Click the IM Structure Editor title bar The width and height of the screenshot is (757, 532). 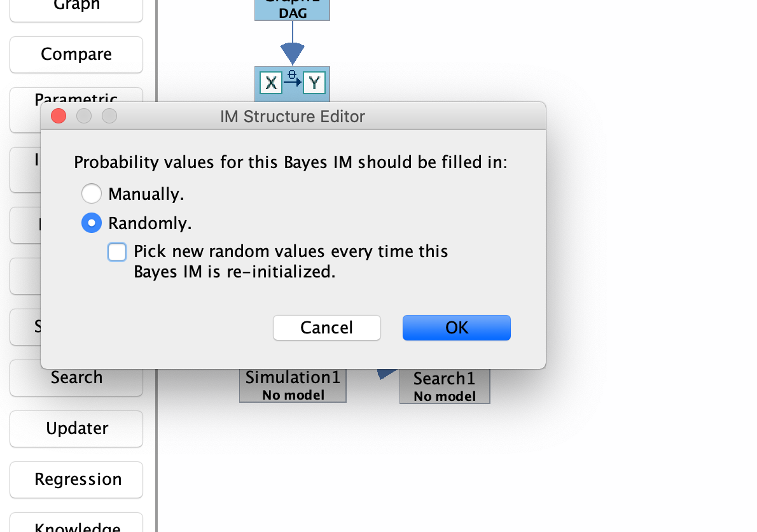(293, 116)
